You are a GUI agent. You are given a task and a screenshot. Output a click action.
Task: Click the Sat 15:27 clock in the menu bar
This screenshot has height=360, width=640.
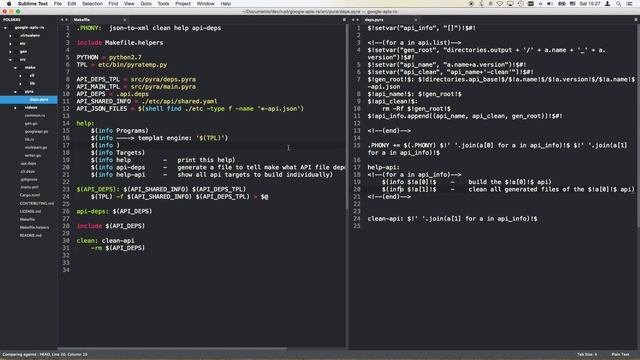[x=590, y=4]
